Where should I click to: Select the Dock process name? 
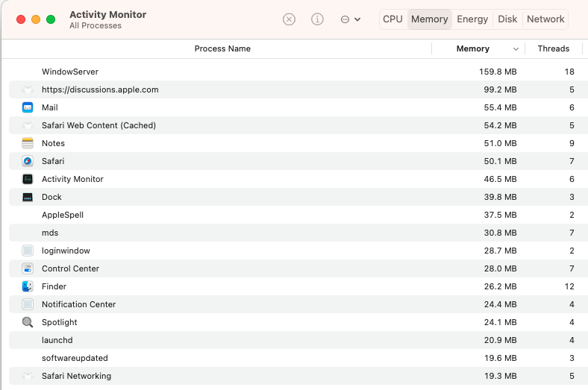point(51,197)
